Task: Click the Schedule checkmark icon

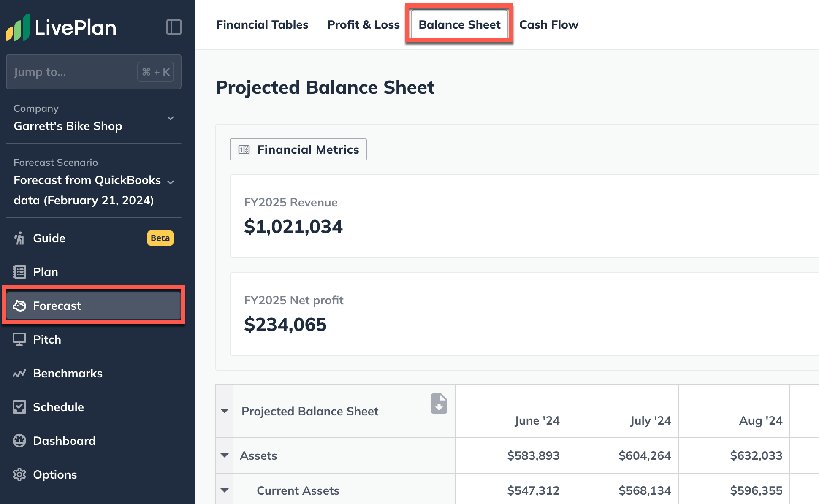Action: point(19,407)
